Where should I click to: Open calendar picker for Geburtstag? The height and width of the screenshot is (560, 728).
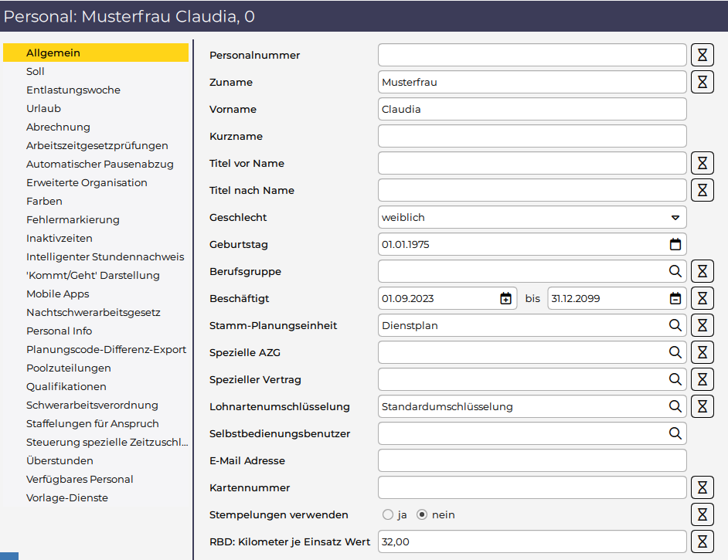coord(675,244)
